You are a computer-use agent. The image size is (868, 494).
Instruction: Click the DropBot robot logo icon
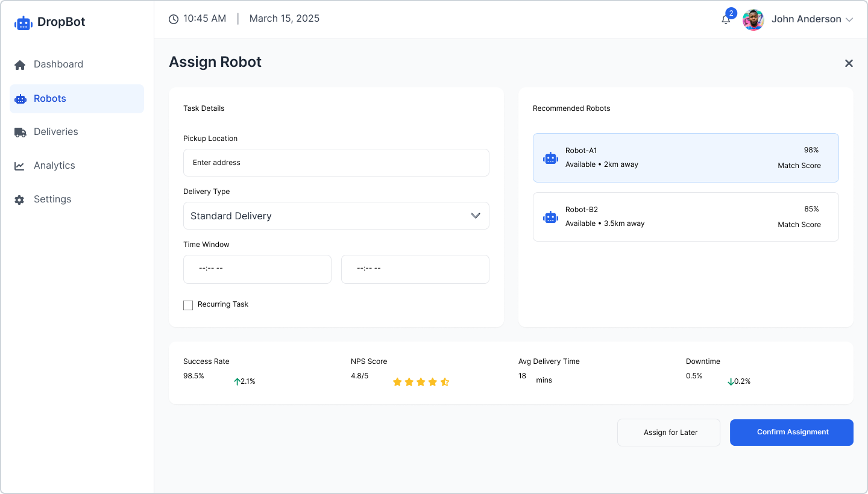click(23, 23)
